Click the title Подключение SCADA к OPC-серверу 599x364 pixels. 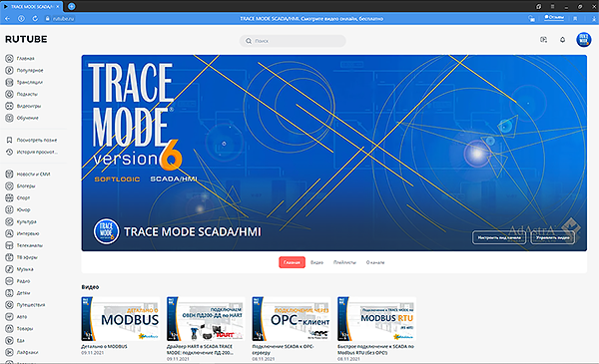283,349
